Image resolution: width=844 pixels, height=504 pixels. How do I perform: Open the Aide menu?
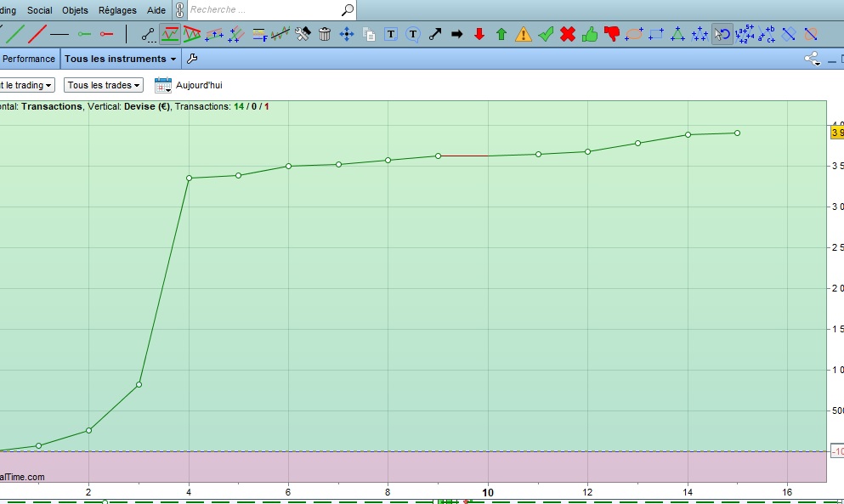[x=156, y=10]
